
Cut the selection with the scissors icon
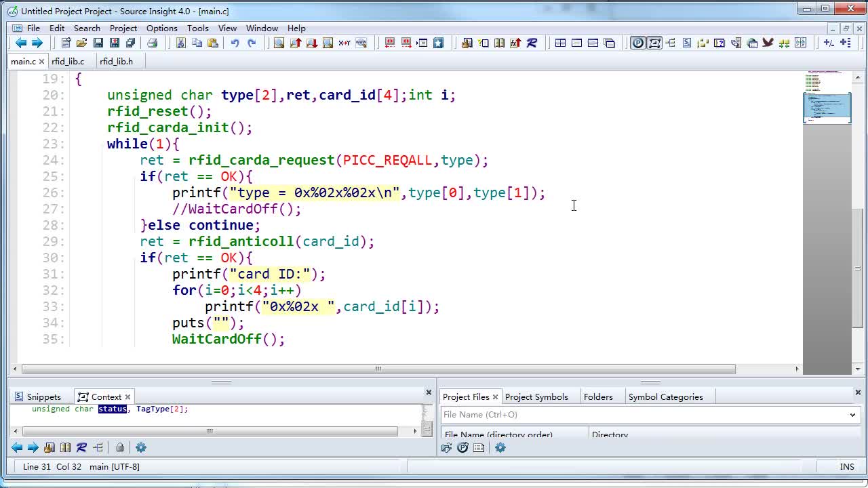(181, 43)
